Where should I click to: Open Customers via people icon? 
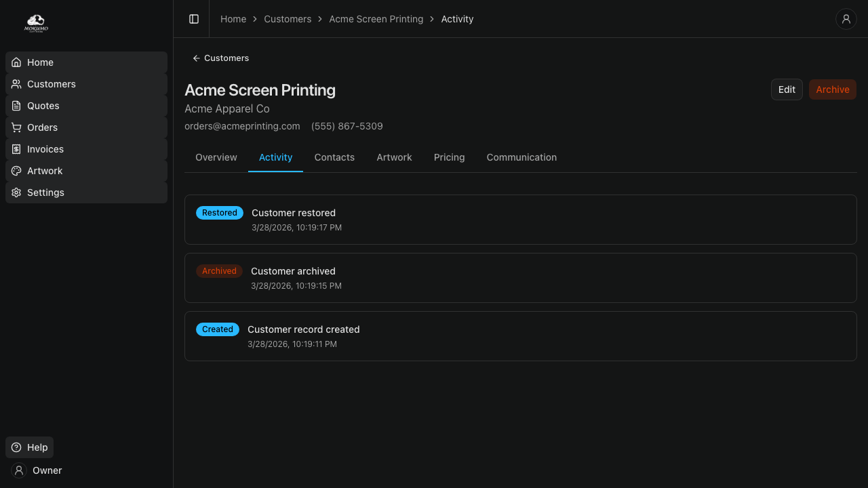pyautogui.click(x=17, y=84)
